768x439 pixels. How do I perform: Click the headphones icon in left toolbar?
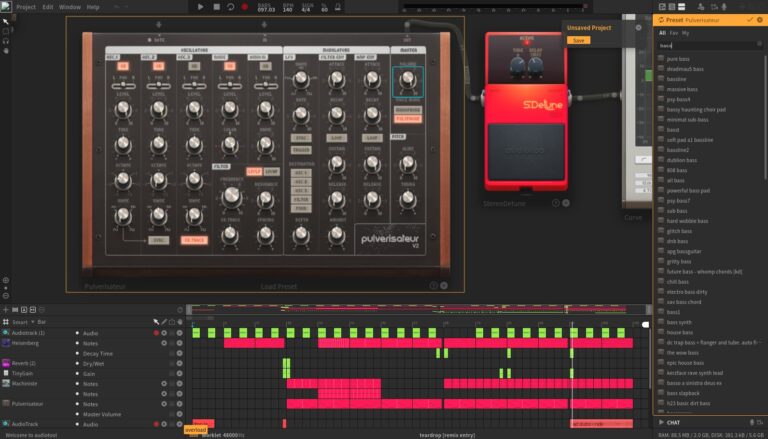(x=6, y=41)
